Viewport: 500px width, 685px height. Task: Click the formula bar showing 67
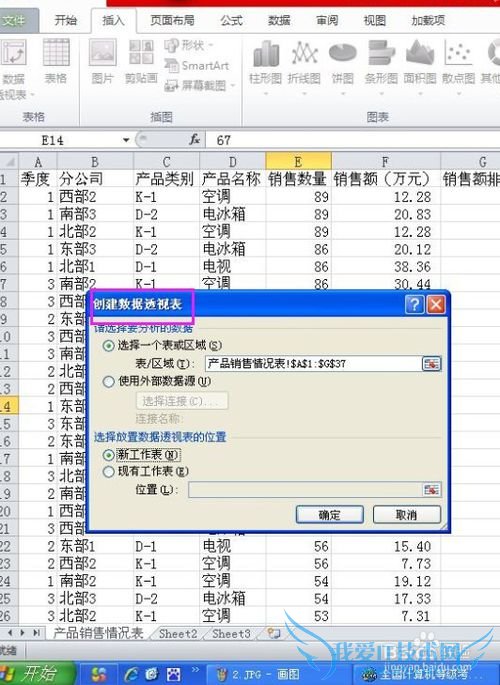354,140
